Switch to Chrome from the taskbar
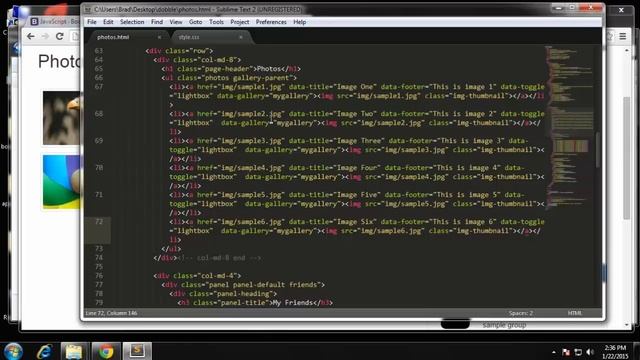The width and height of the screenshot is (640, 360). (106, 351)
